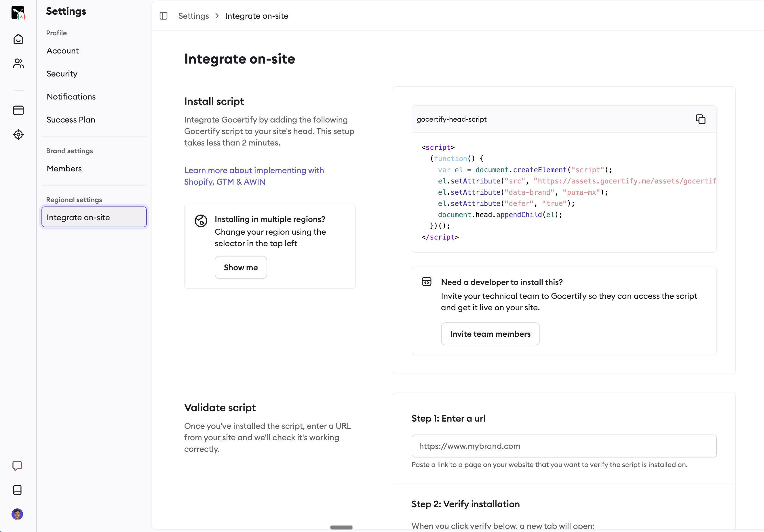Click the card/wallet icon in the sidebar
The height and width of the screenshot is (532, 764).
tap(18, 110)
